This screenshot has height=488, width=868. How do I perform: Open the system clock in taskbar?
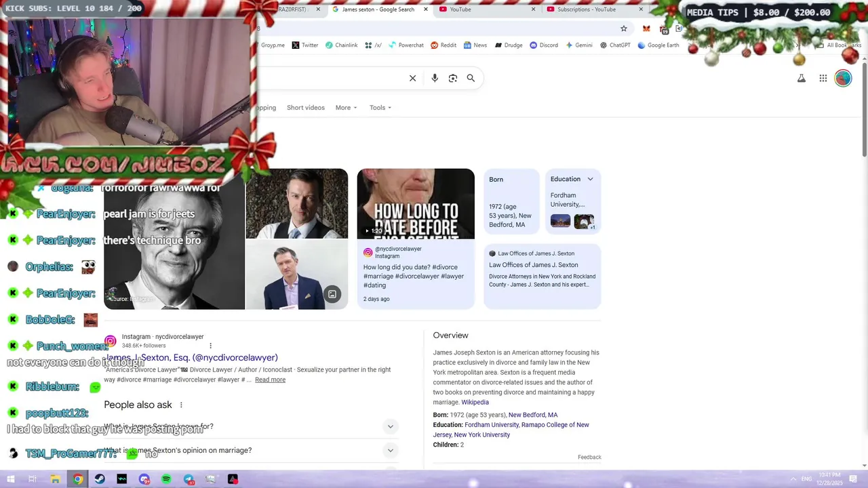pos(830,479)
